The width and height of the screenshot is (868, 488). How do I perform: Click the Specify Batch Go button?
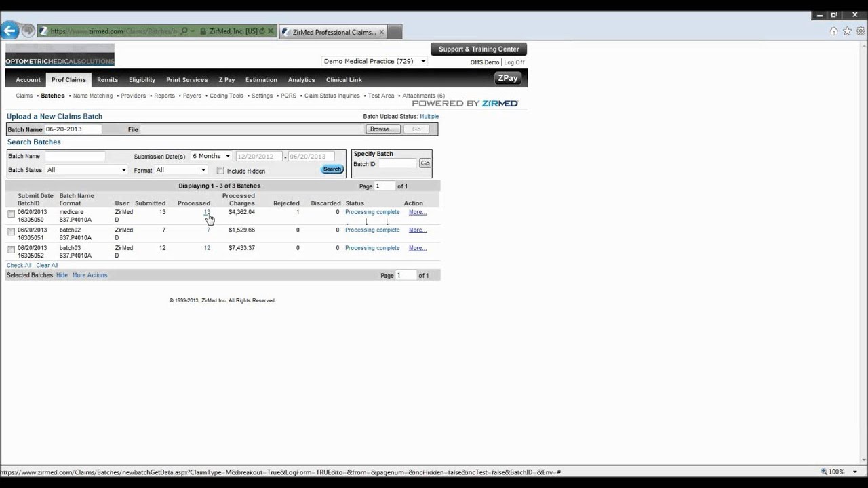coord(425,163)
